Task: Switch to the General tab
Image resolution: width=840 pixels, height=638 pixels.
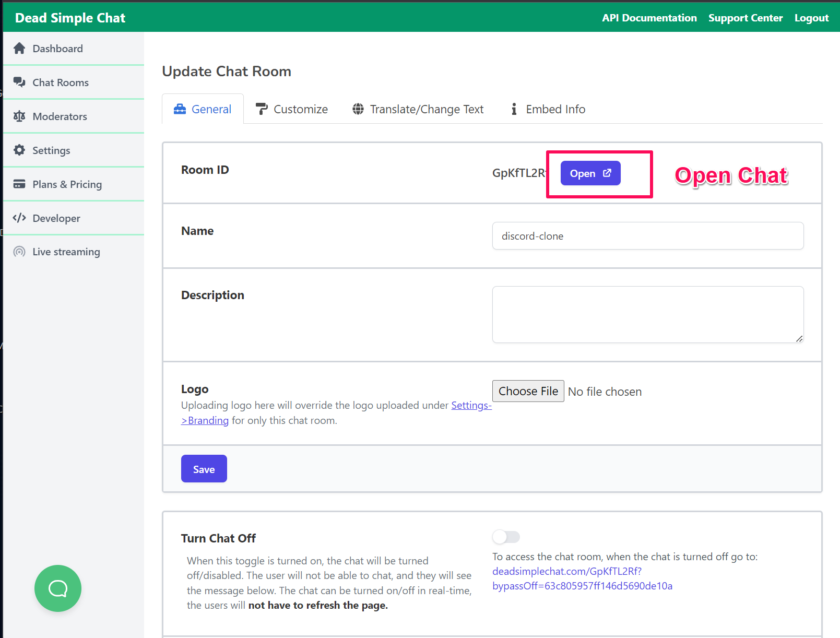Action: (203, 109)
